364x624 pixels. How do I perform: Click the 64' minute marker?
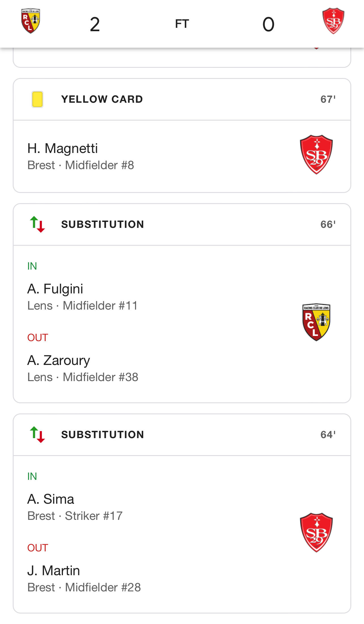coord(328,435)
